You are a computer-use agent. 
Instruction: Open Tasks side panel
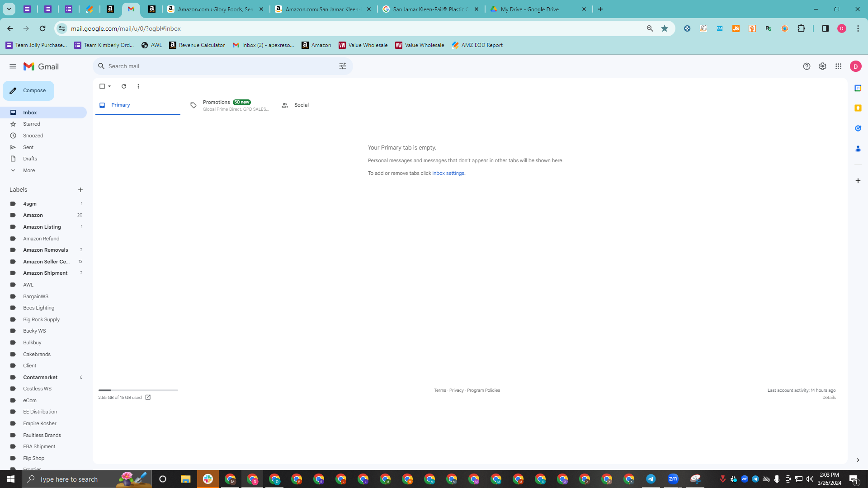858,128
